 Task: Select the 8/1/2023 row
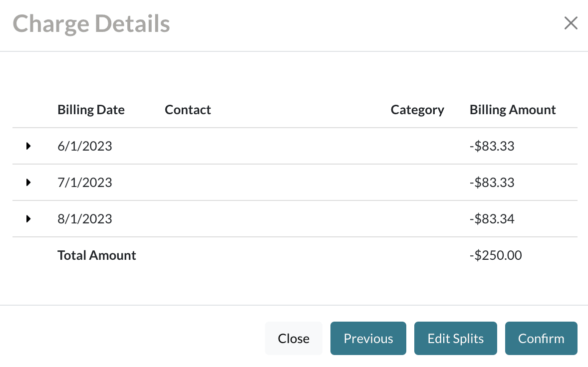85,219
